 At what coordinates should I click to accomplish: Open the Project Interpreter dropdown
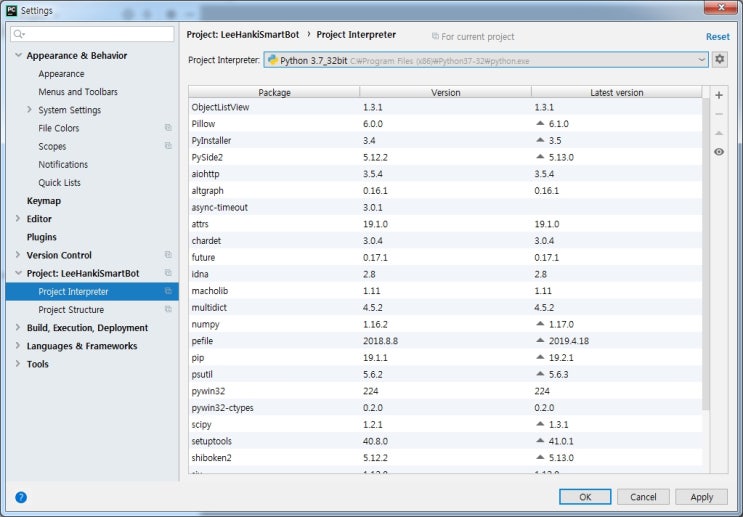click(486, 60)
